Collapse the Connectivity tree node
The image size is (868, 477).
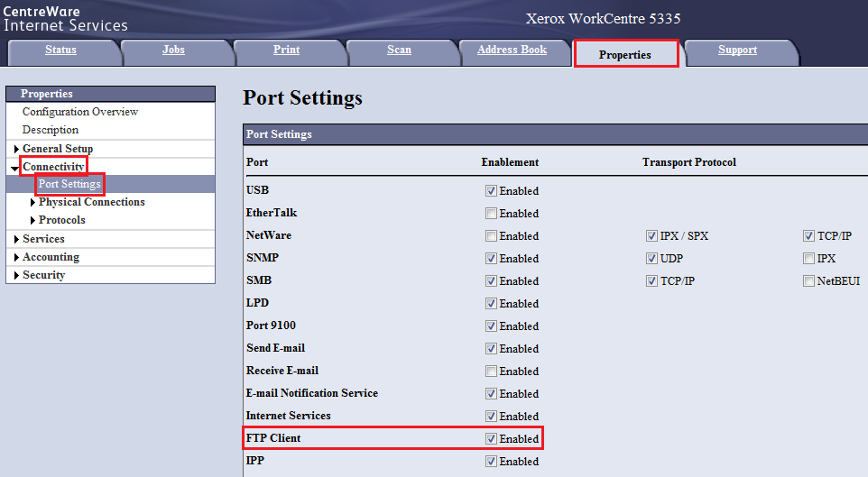(15, 168)
